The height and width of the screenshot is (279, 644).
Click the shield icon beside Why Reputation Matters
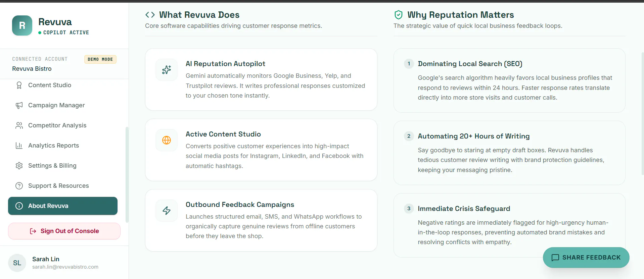coord(399,15)
